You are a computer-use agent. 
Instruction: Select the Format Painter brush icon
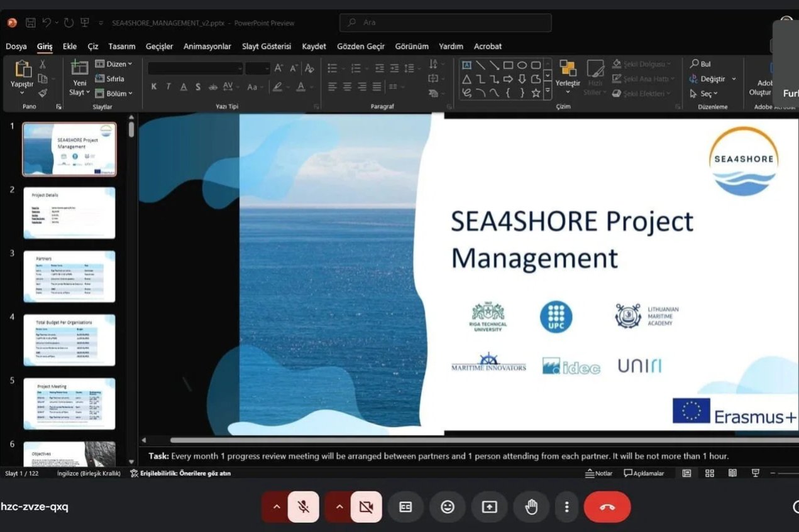[x=43, y=93]
